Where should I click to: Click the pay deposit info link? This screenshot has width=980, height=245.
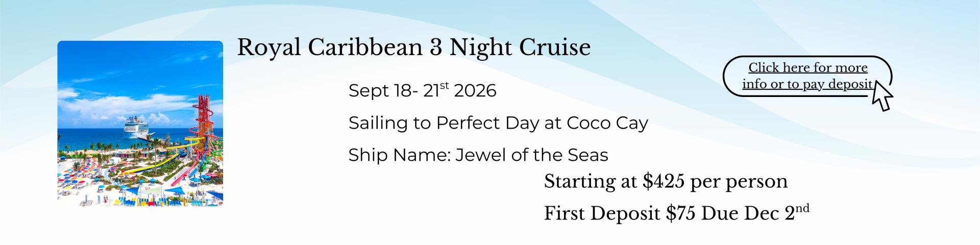(x=807, y=76)
